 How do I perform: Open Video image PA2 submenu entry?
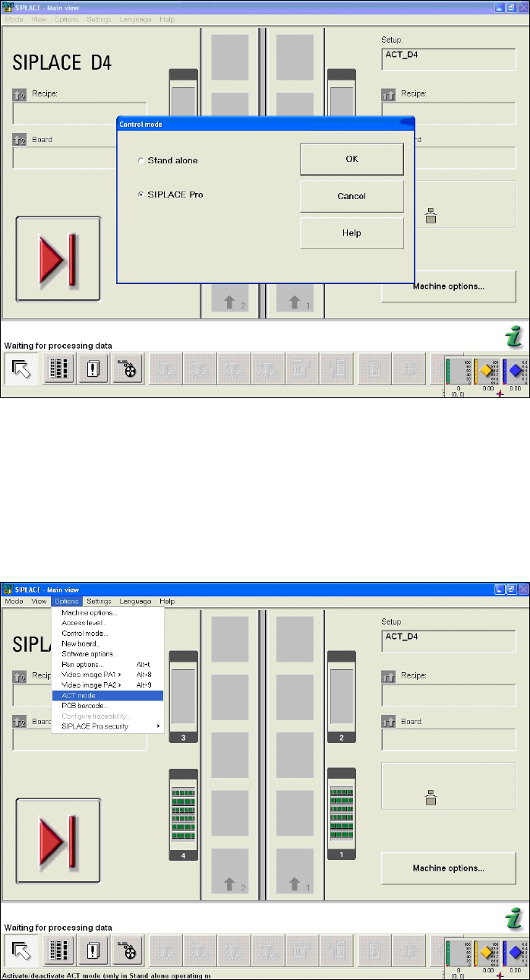click(x=107, y=685)
